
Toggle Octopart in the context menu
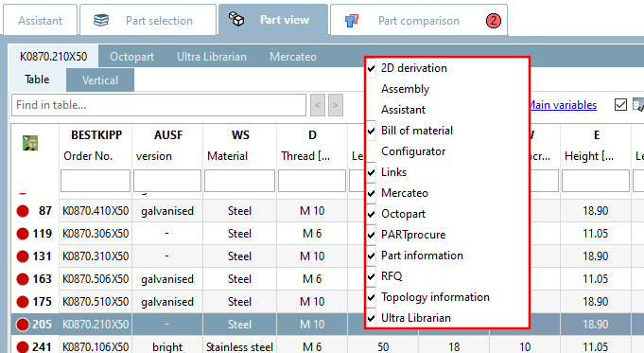[447, 214]
